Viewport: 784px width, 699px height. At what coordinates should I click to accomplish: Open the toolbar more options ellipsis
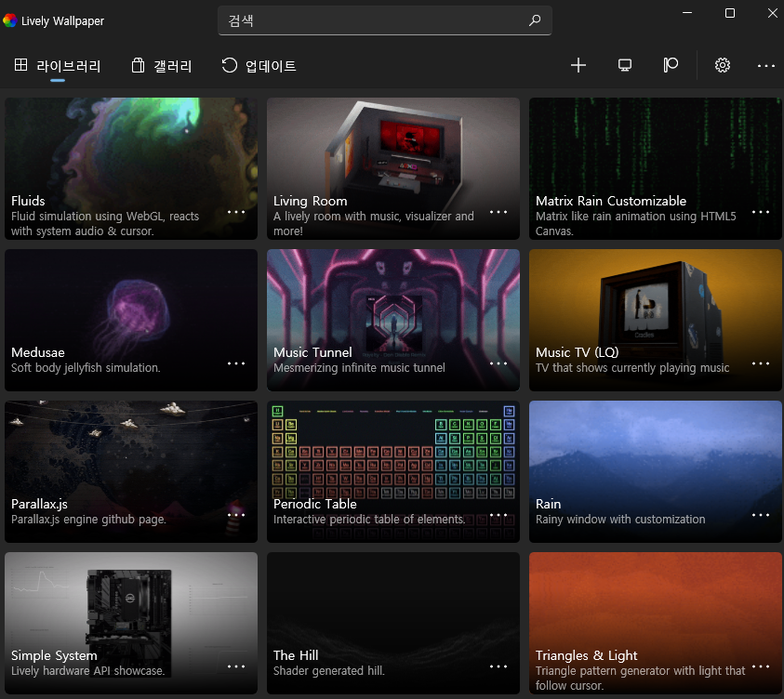[765, 66]
